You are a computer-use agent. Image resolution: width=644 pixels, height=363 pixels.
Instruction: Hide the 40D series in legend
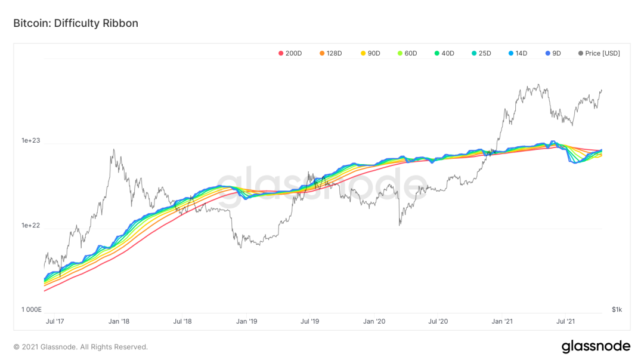tap(444, 54)
